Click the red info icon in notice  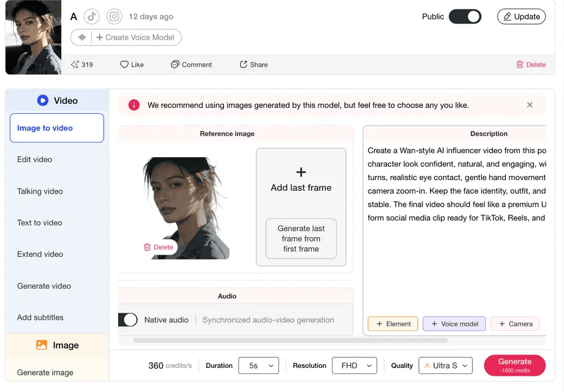134,105
